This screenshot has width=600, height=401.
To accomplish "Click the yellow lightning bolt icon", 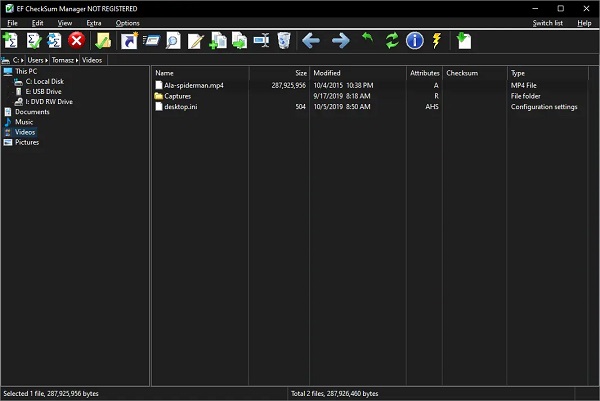I will click(x=437, y=41).
